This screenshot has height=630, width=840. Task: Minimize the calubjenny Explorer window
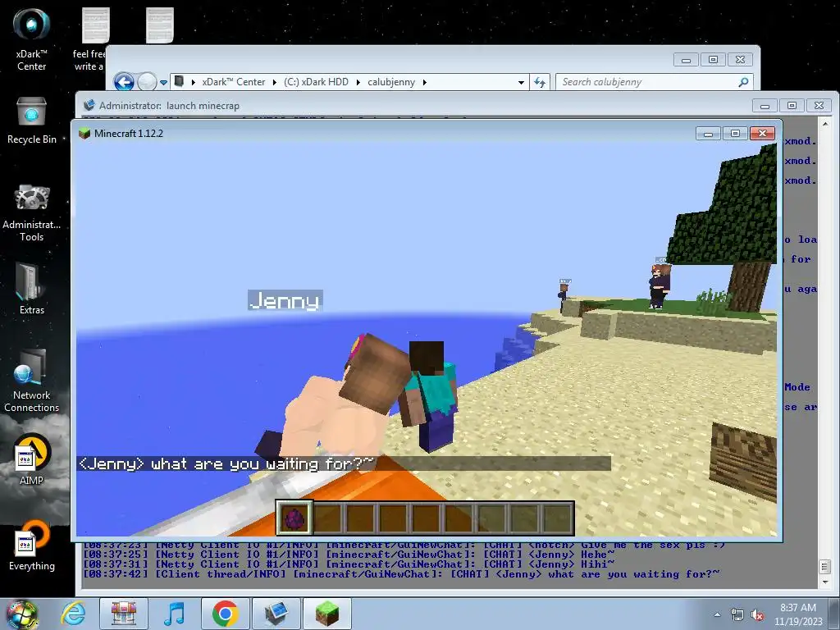tap(686, 59)
